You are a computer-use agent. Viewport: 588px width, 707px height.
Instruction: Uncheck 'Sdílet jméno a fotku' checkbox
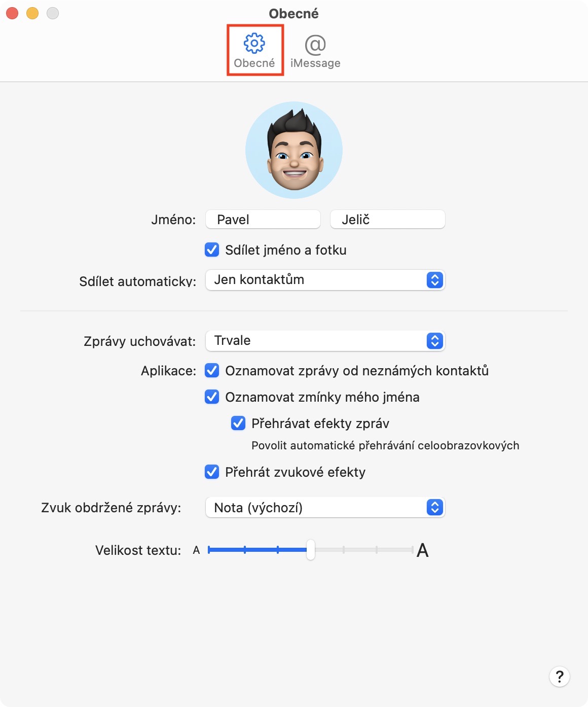(x=212, y=250)
